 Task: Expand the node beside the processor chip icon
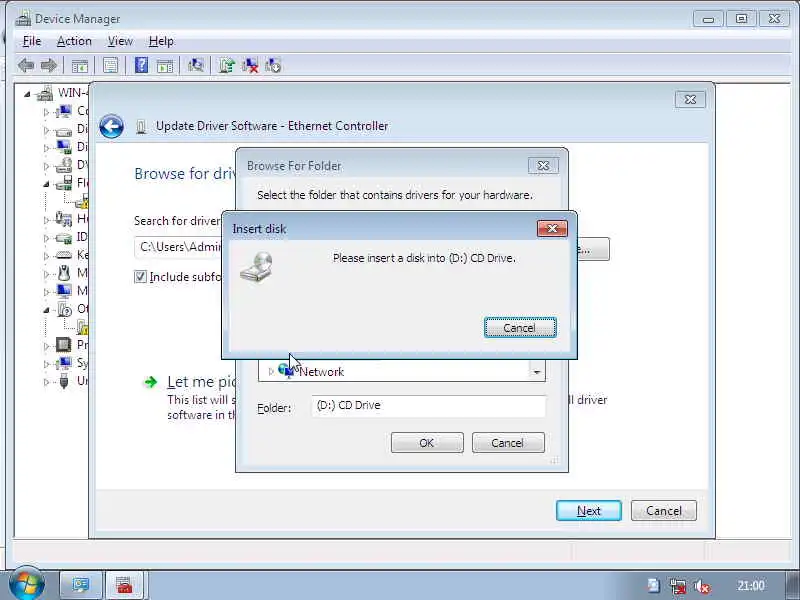click(46, 346)
